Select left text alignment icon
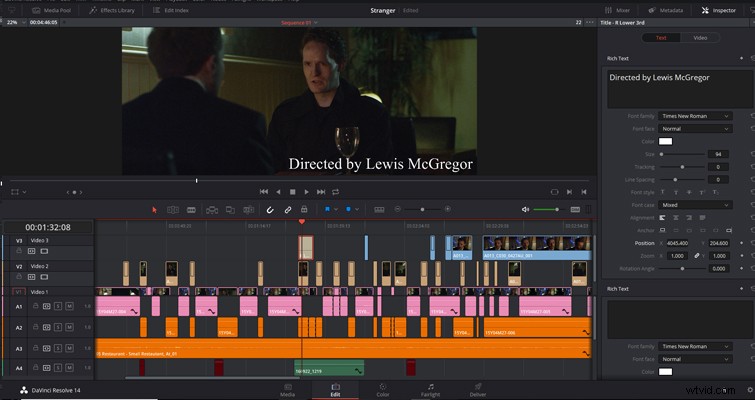Viewport: 755px width, 400px height. [x=663, y=218]
